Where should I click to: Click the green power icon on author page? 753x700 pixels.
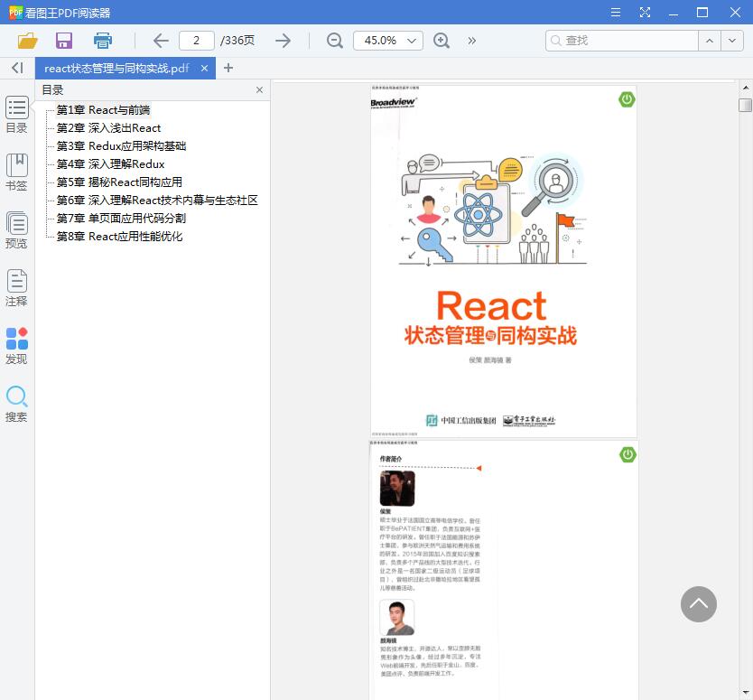627,454
